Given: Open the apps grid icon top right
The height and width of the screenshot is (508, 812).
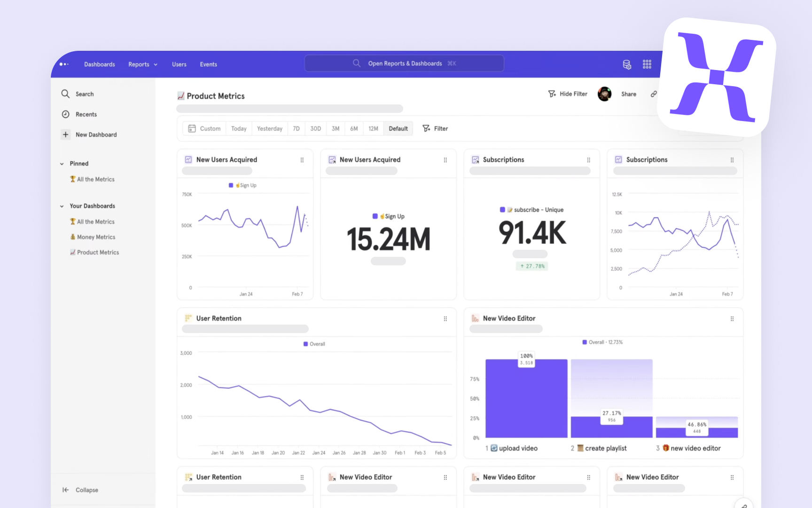Looking at the screenshot, I should tap(647, 64).
